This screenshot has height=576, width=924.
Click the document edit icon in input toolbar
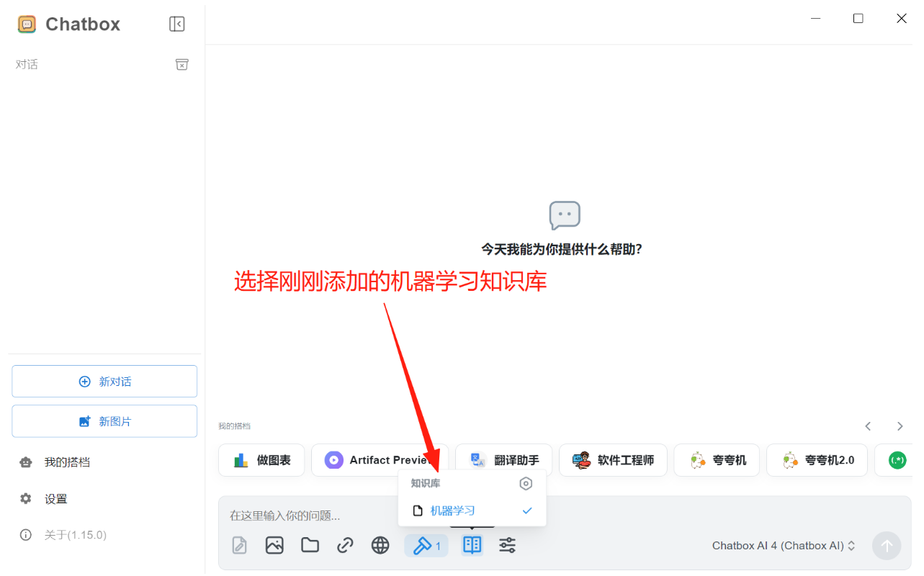point(240,546)
